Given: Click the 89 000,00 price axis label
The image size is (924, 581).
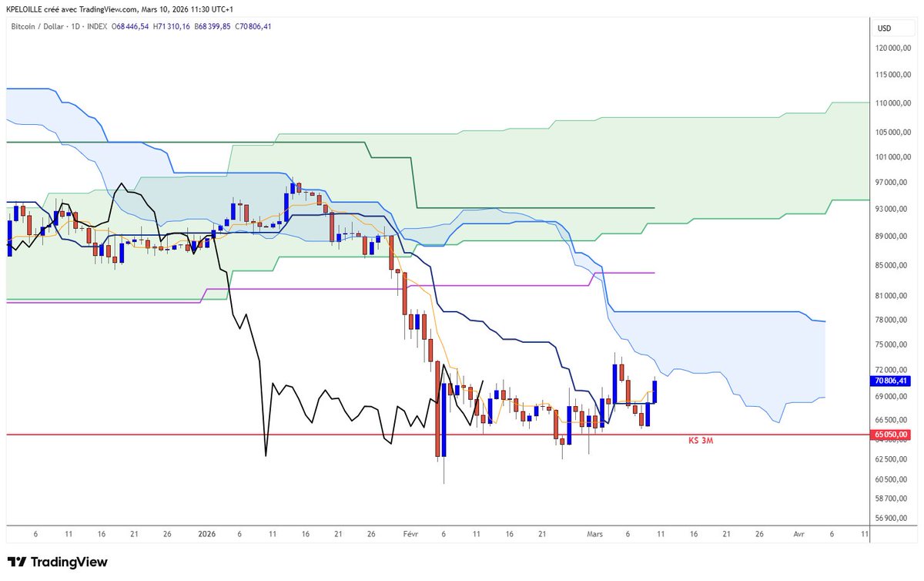Looking at the screenshot, I should pyautogui.click(x=892, y=237).
